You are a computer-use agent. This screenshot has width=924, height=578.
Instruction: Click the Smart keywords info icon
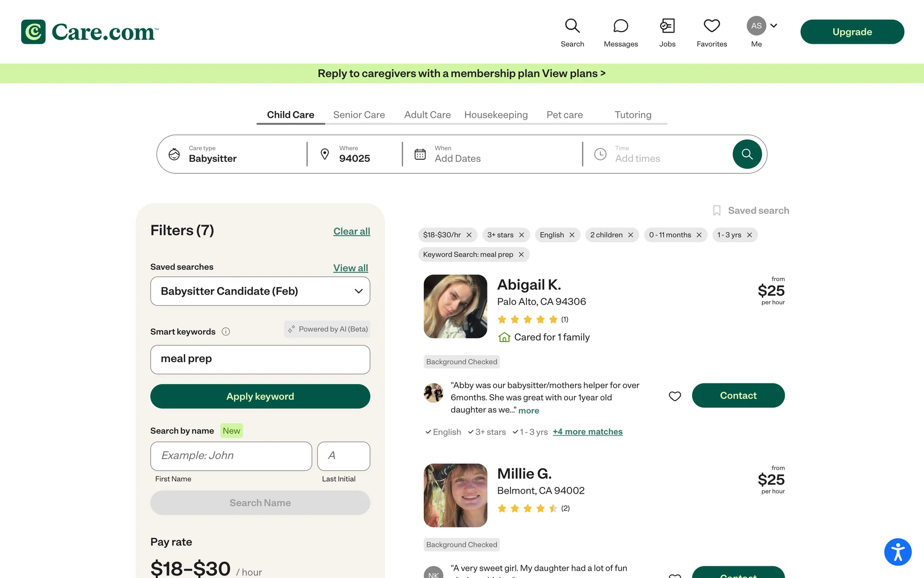tap(226, 331)
